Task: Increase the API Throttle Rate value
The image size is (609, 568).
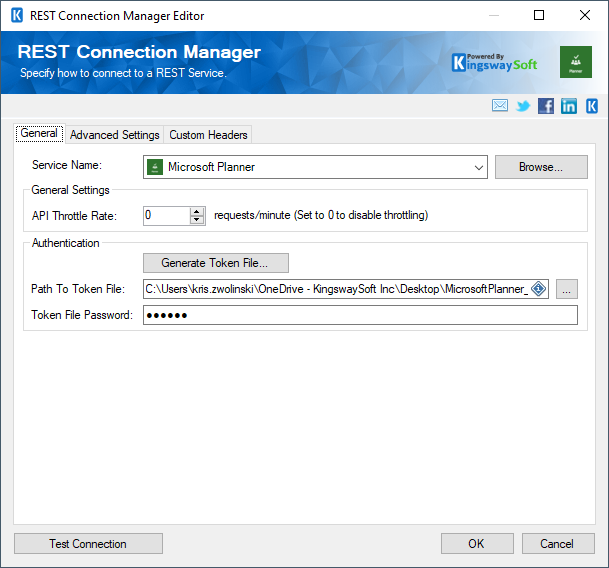Action: tap(197, 211)
